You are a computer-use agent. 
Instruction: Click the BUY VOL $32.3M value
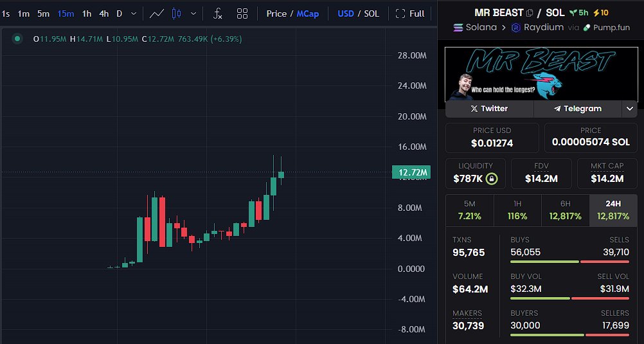[526, 289]
